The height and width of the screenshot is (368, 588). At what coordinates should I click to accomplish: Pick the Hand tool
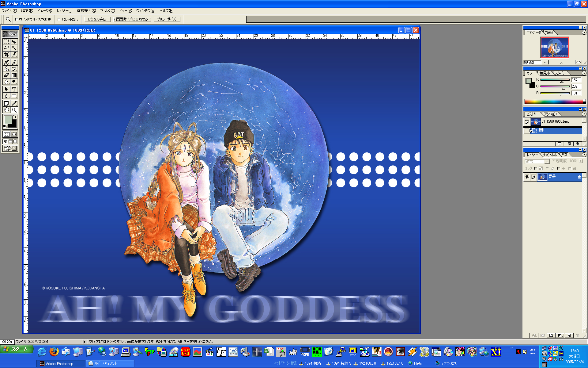click(6, 110)
